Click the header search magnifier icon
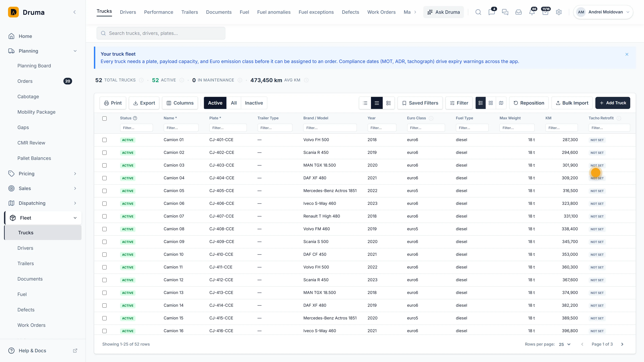This screenshot has width=644, height=362. tap(478, 12)
